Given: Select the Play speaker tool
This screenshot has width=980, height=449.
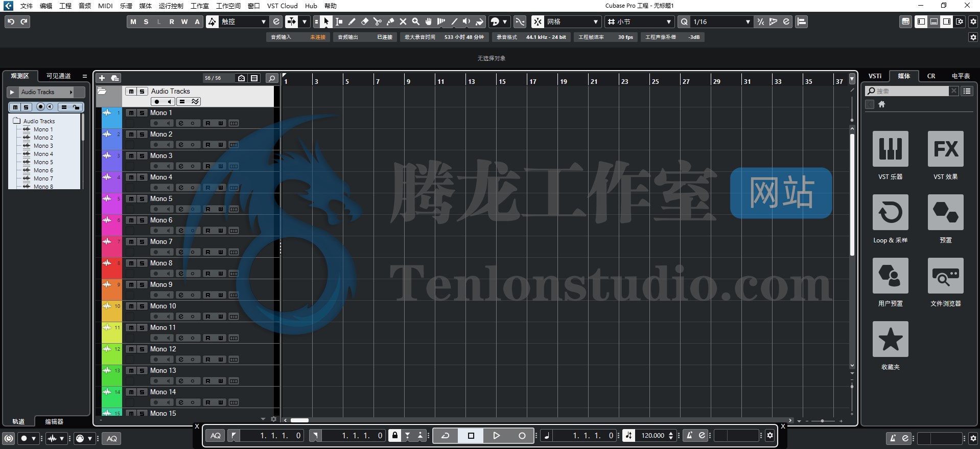Looking at the screenshot, I should (466, 21).
